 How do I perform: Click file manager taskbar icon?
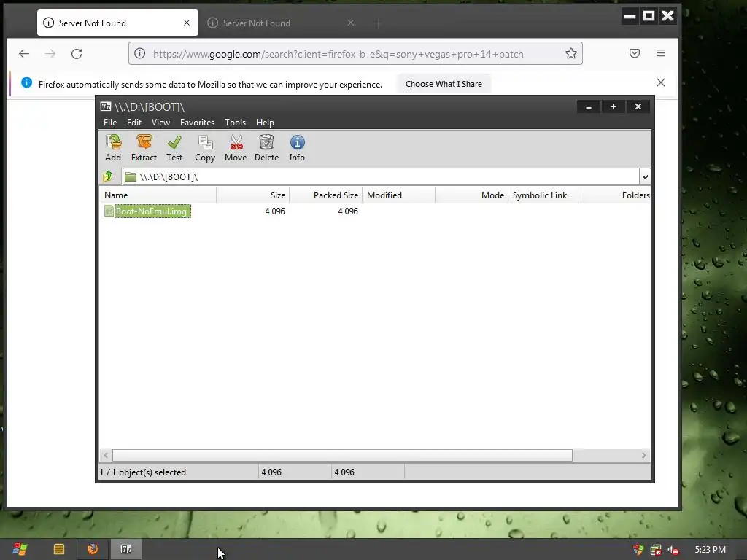[x=59, y=549]
